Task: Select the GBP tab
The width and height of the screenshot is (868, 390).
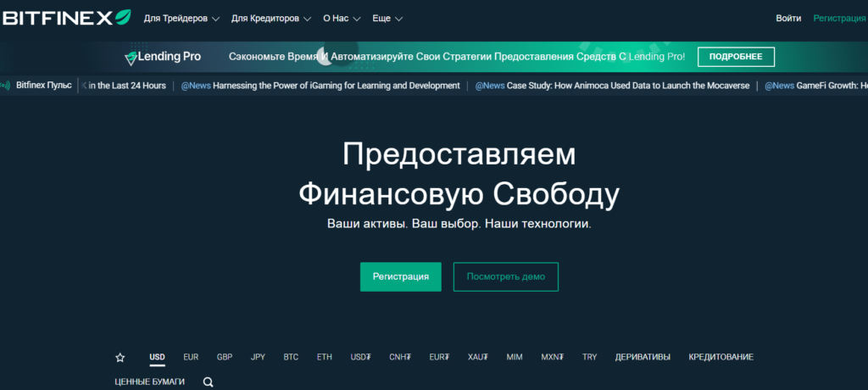Action: [224, 357]
